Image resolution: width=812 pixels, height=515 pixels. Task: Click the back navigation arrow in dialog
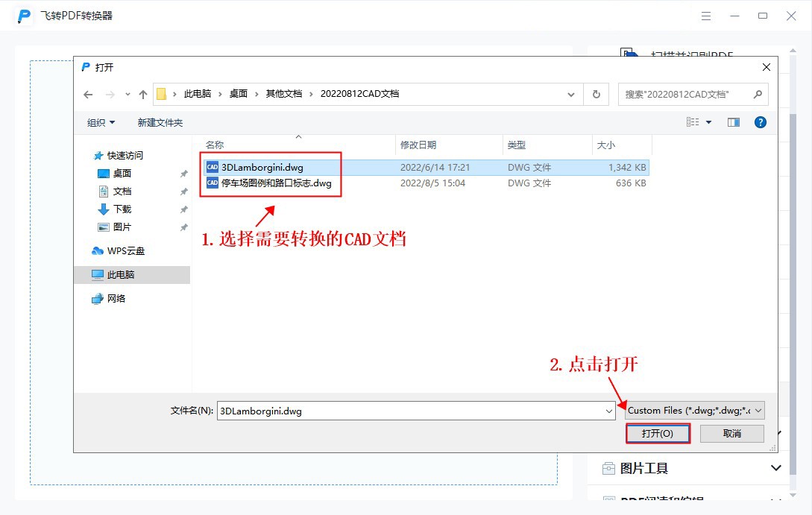point(88,94)
